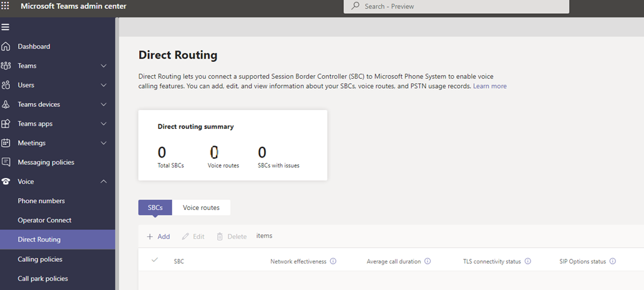Sort by Average call duration column
Viewport: 644px width, 290px height.
click(x=394, y=262)
